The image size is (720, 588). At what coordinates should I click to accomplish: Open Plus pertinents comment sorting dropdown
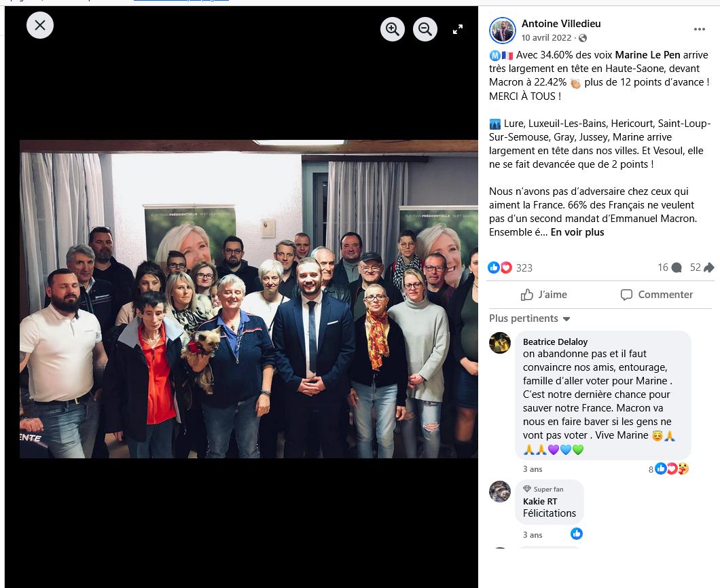pos(529,318)
